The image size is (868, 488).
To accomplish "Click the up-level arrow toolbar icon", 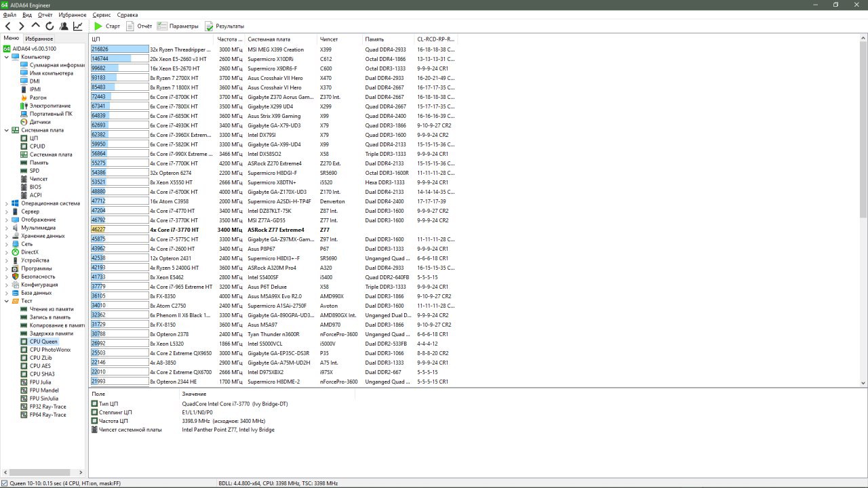I will 36,26.
